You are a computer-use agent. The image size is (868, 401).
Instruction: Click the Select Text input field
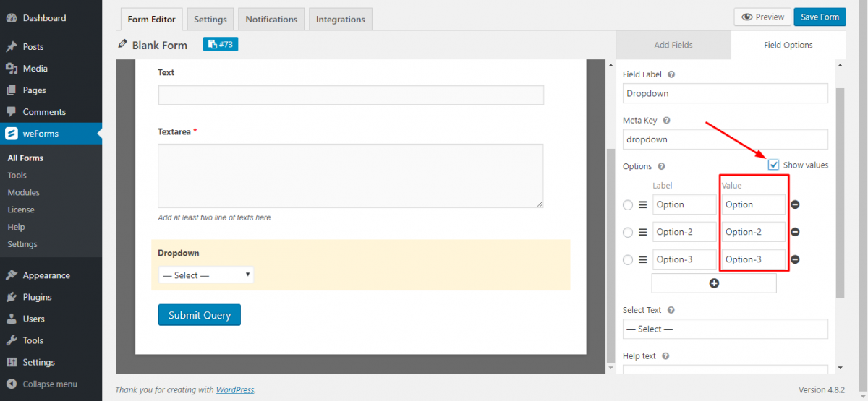[726, 329]
